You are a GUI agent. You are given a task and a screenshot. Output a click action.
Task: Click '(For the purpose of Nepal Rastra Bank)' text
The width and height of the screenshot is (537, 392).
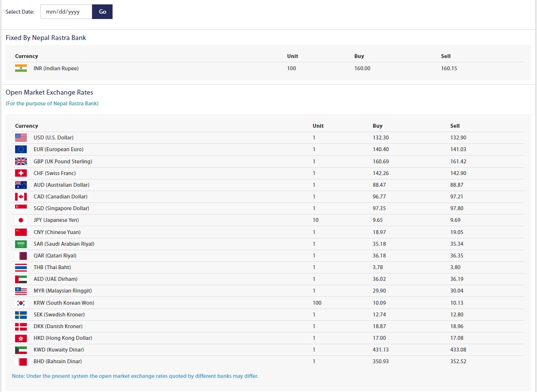tap(52, 103)
